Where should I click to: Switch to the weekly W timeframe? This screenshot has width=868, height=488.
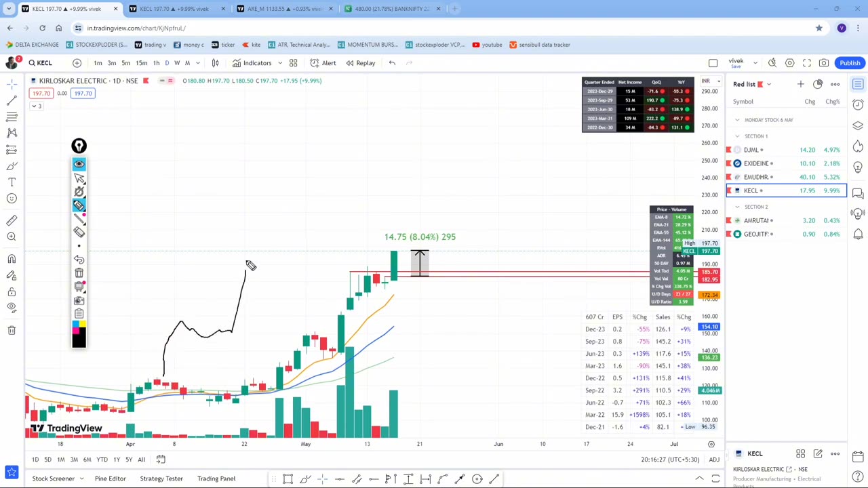pyautogui.click(x=177, y=63)
